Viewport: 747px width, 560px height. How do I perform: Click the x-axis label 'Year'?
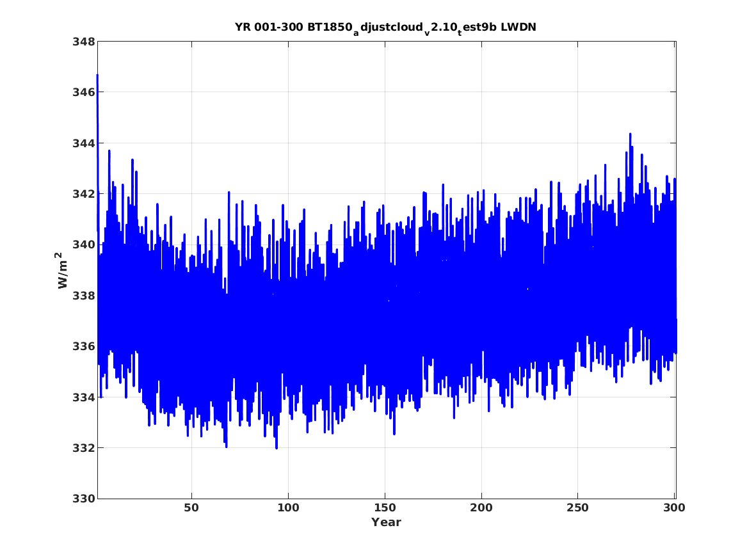(x=386, y=522)
